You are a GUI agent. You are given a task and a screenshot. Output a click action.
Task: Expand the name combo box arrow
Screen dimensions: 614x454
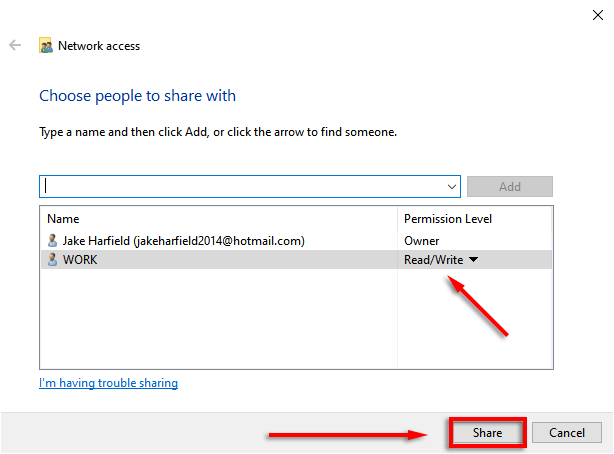pos(452,187)
